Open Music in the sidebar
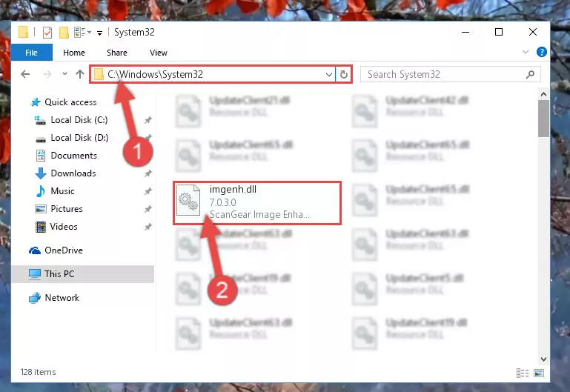This screenshot has height=392, width=570. [62, 191]
